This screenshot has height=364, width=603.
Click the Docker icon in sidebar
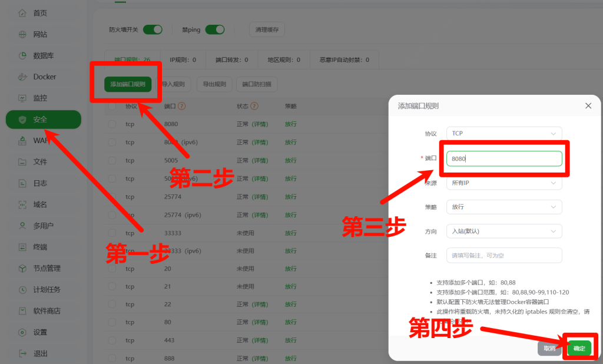tap(22, 77)
